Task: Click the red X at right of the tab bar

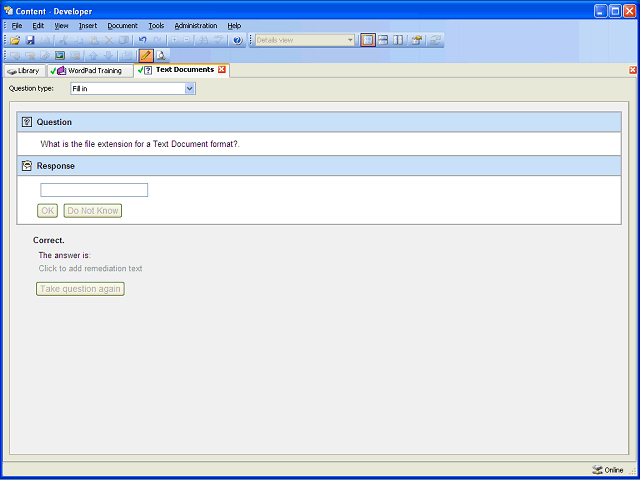Action: (633, 70)
